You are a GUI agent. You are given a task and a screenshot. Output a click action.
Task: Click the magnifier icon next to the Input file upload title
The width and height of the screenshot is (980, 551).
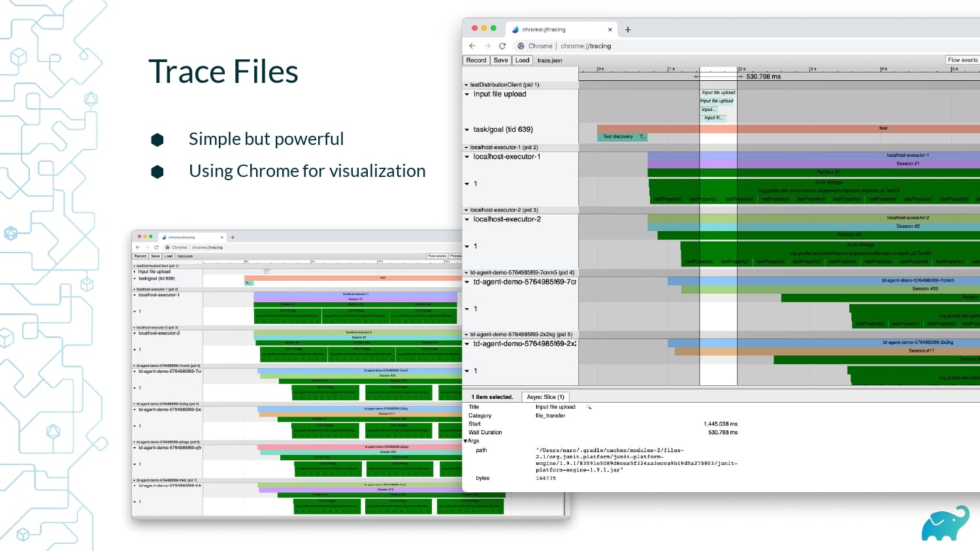(589, 407)
